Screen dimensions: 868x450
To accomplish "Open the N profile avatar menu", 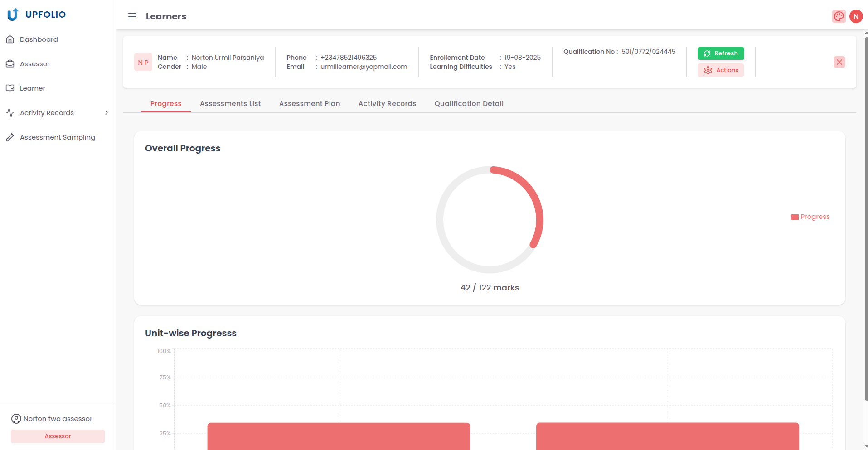I will click(x=856, y=16).
